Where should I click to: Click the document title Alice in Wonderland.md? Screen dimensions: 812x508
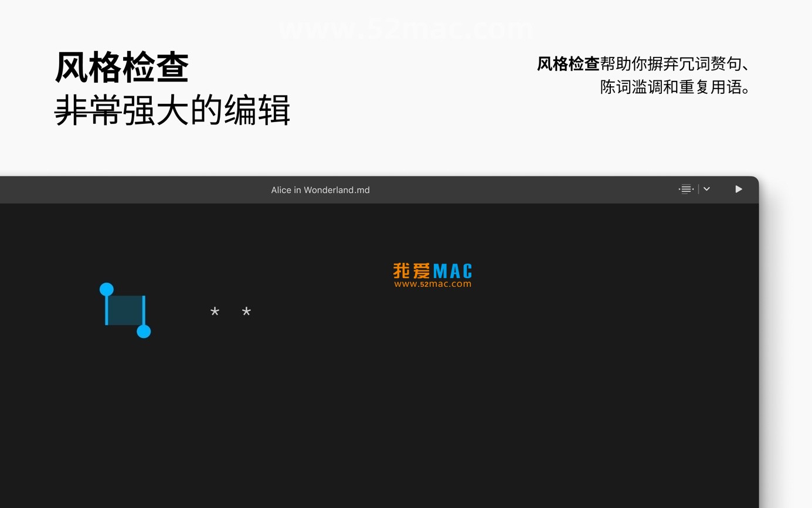point(320,189)
